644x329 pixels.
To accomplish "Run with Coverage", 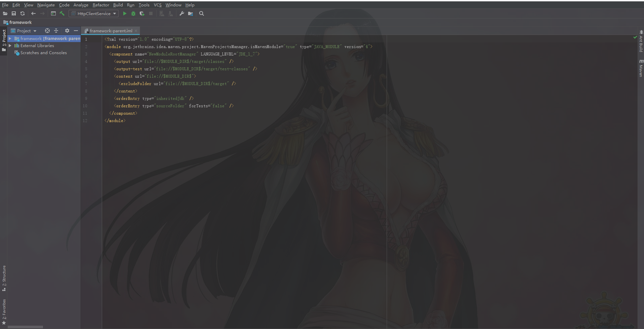I will click(142, 13).
